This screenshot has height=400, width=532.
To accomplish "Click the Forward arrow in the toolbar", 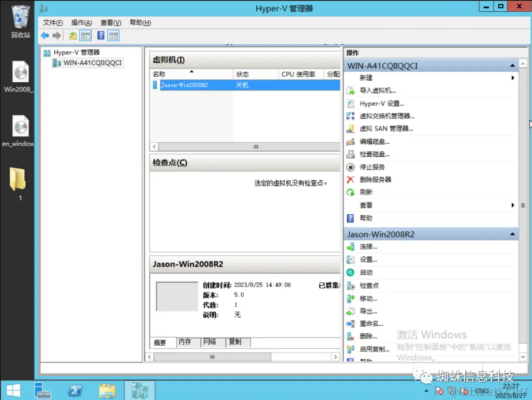I will click(57, 35).
